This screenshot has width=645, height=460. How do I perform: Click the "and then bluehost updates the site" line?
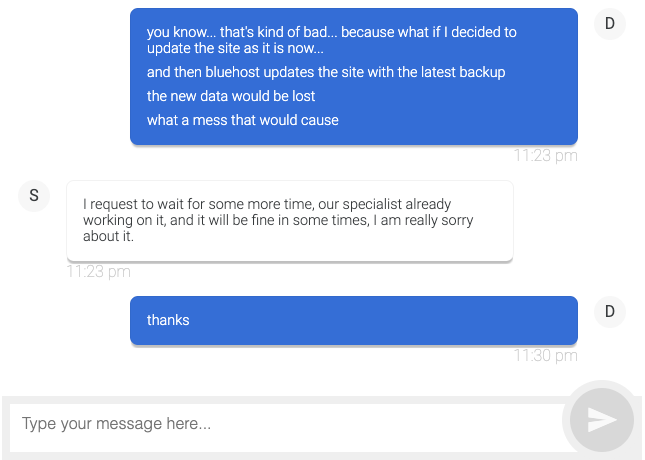(326, 72)
